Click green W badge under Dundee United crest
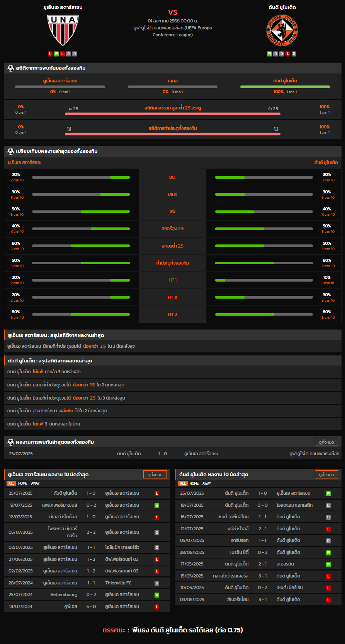 270,54
